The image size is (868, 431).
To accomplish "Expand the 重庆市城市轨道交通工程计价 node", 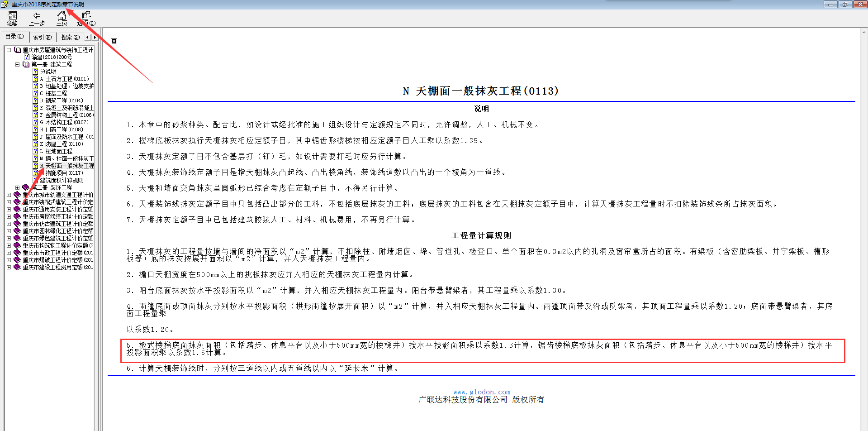I will [9, 195].
